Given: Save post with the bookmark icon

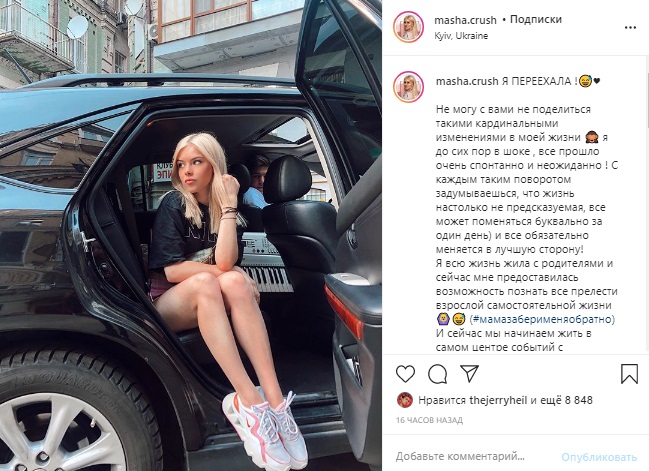Looking at the screenshot, I should [x=629, y=374].
